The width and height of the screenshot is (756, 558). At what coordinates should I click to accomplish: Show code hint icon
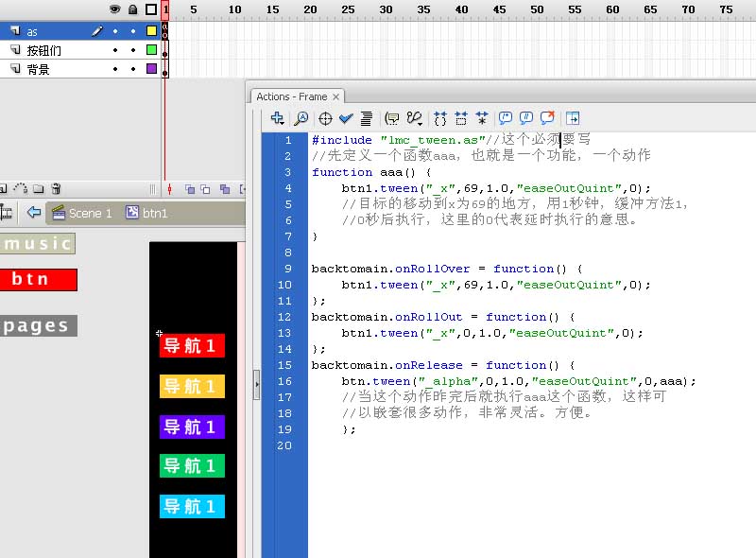pyautogui.click(x=392, y=118)
